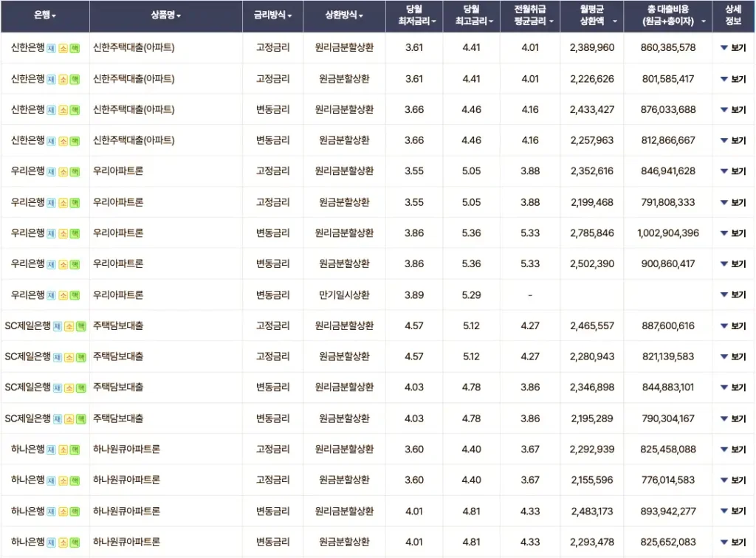Expand 보기 details for 860,385,578 row
756x558 pixels.
pyautogui.click(x=733, y=48)
